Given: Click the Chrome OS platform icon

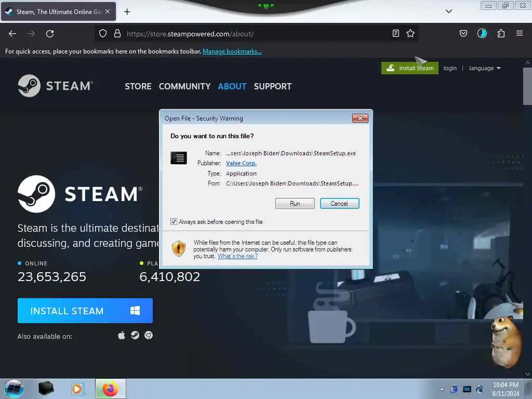Looking at the screenshot, I should coord(149,336).
